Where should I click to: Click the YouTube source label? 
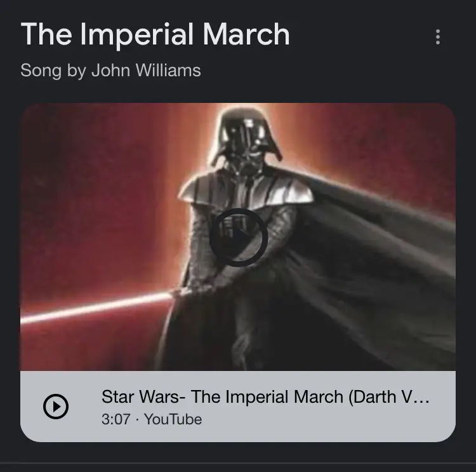coord(173,419)
